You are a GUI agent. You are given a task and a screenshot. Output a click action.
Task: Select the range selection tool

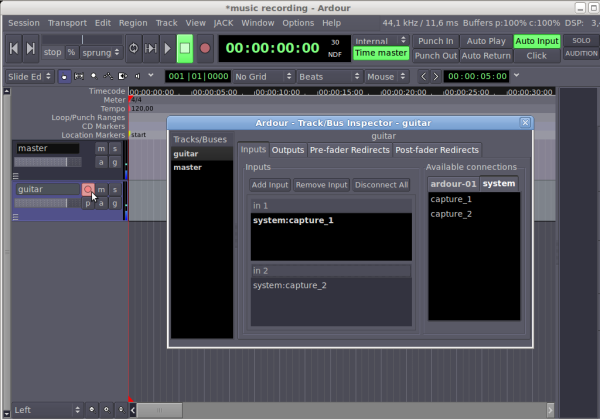click(79, 77)
